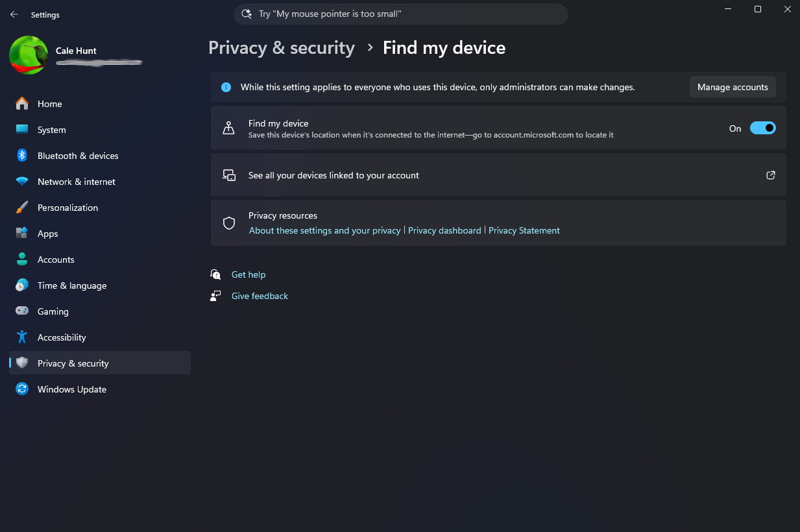Screen dimensions: 800x532
Task: Click the Find my device description text
Action: coord(431,135)
